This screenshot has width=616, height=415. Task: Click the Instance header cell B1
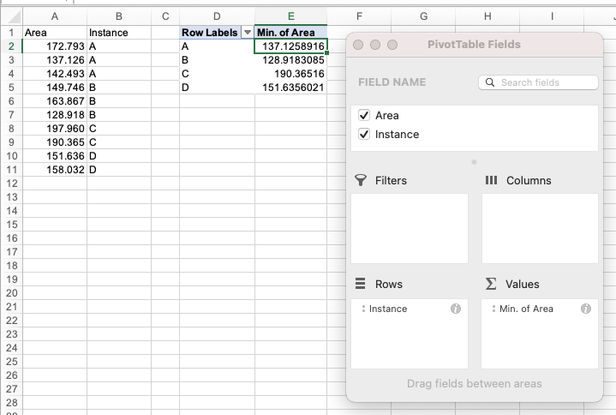coord(119,33)
